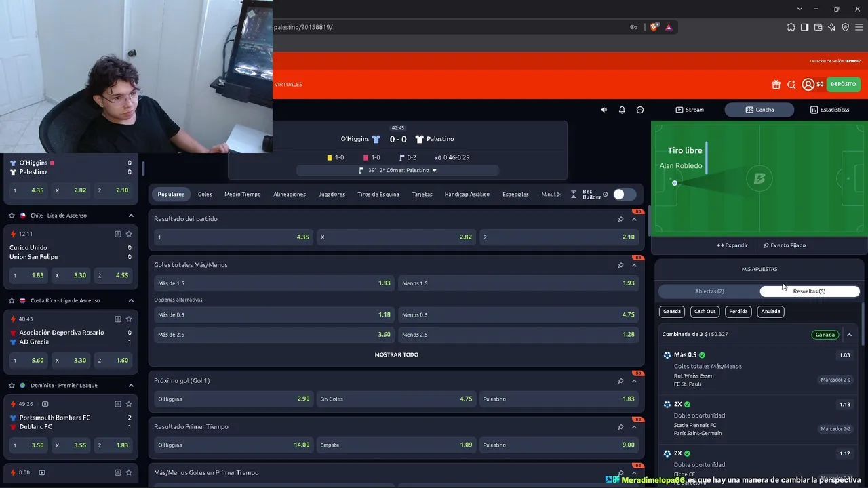The width and height of the screenshot is (868, 488).
Task: Open stats icon for Curico Unido match
Action: coord(118,234)
